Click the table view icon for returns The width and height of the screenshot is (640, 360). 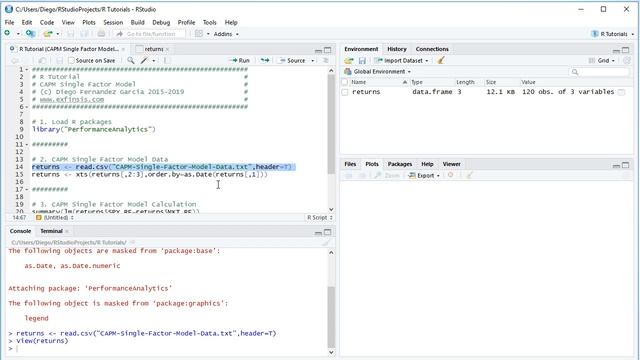[x=621, y=92]
